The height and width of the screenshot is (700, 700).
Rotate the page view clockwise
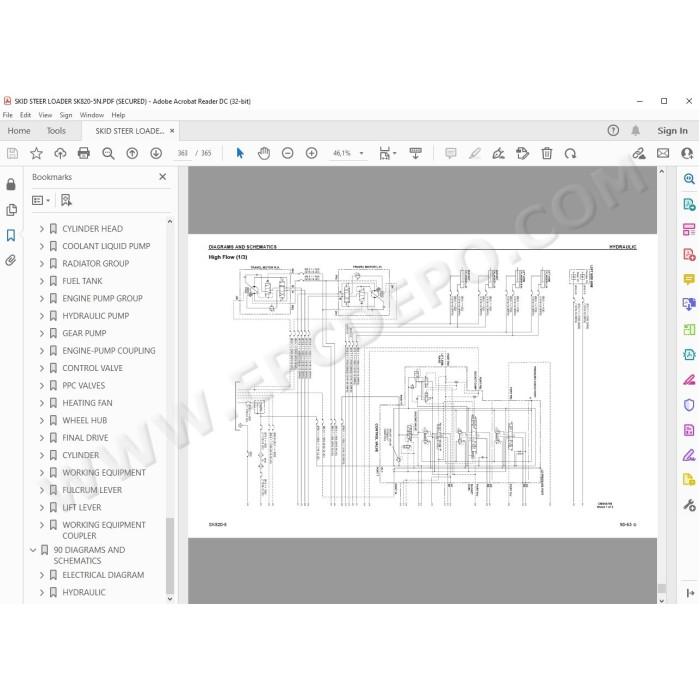coord(571,154)
